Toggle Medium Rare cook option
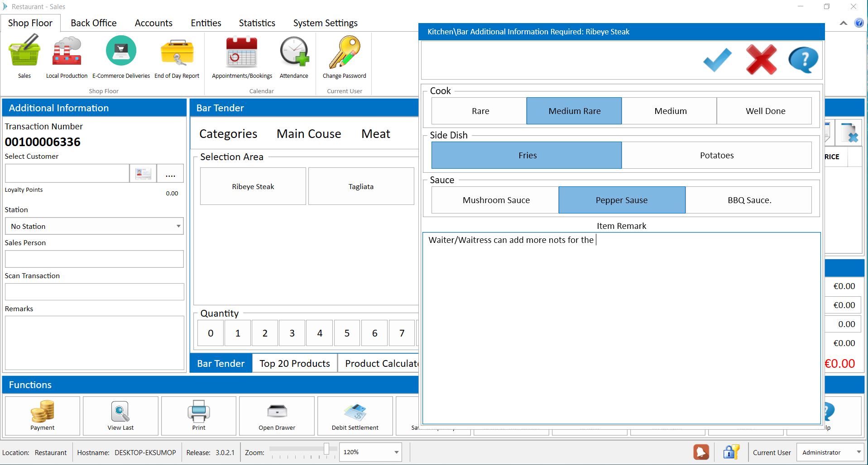Image resolution: width=868 pixels, height=465 pixels. (x=574, y=111)
